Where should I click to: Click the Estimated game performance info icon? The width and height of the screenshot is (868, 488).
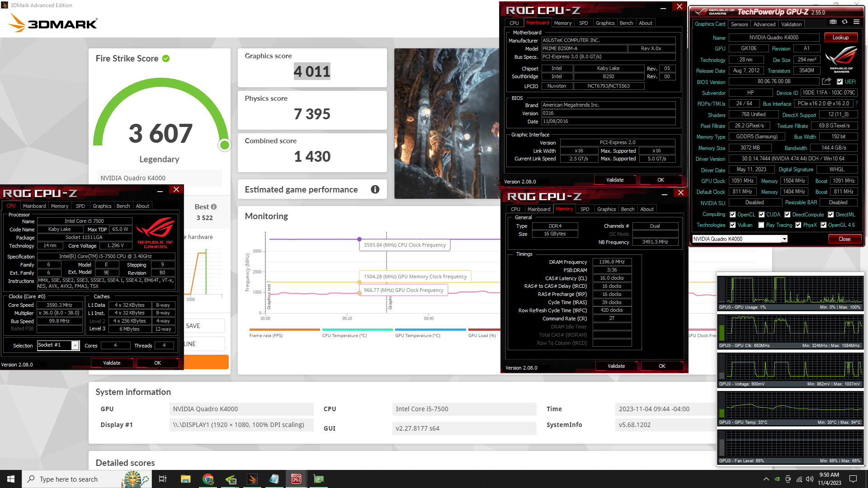[x=375, y=189]
